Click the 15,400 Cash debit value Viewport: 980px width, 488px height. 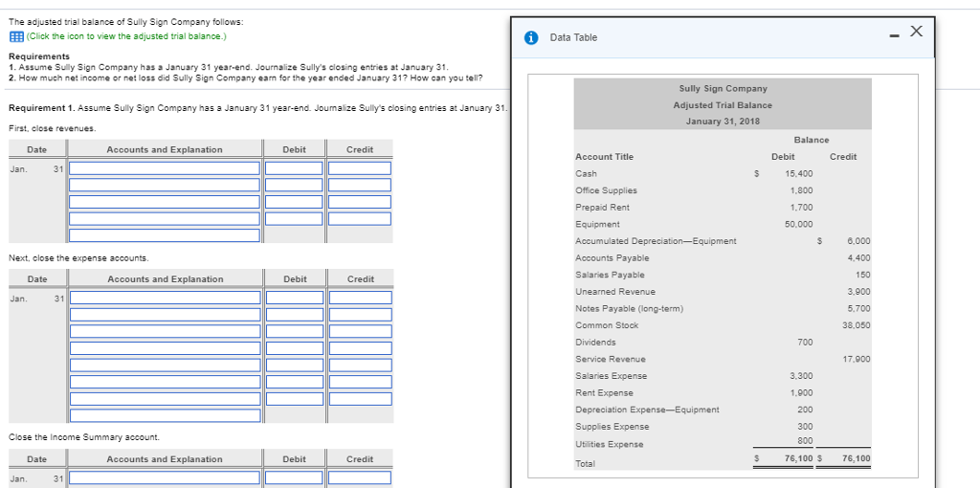[x=799, y=174]
